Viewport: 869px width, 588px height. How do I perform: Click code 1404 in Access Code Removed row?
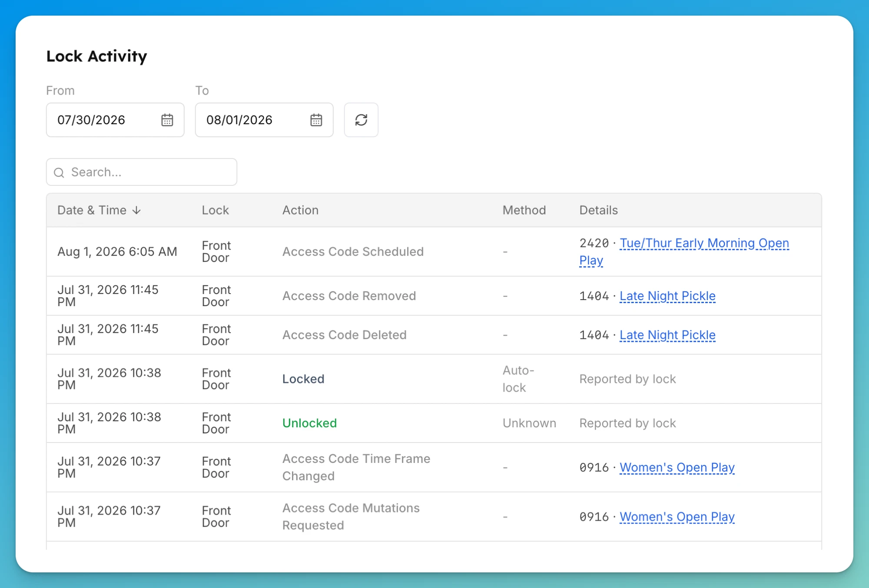[x=594, y=296]
